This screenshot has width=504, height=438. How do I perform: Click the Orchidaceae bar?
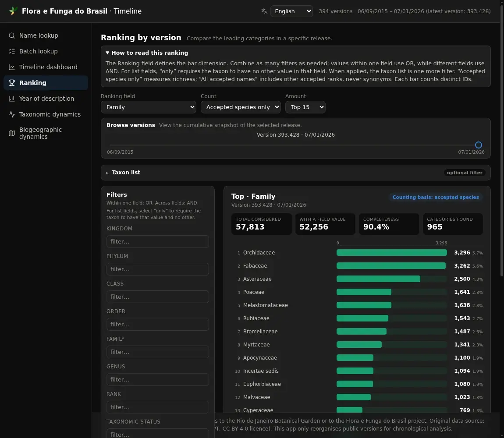point(391,253)
